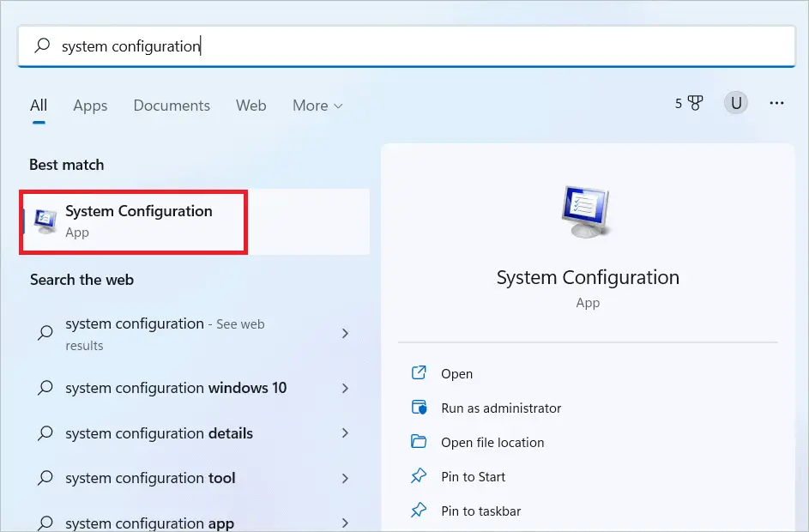The height and width of the screenshot is (532, 809).
Task: Switch to the Documents tab
Action: (172, 105)
